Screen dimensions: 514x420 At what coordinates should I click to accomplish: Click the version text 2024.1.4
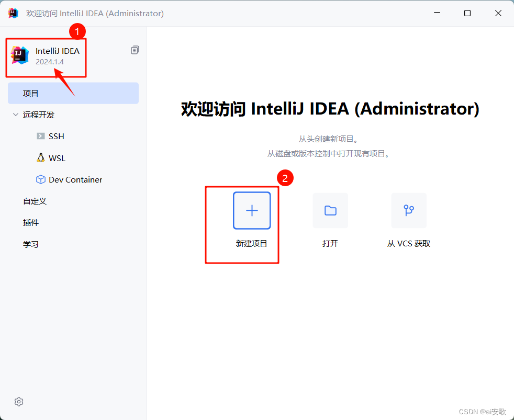[x=50, y=62]
